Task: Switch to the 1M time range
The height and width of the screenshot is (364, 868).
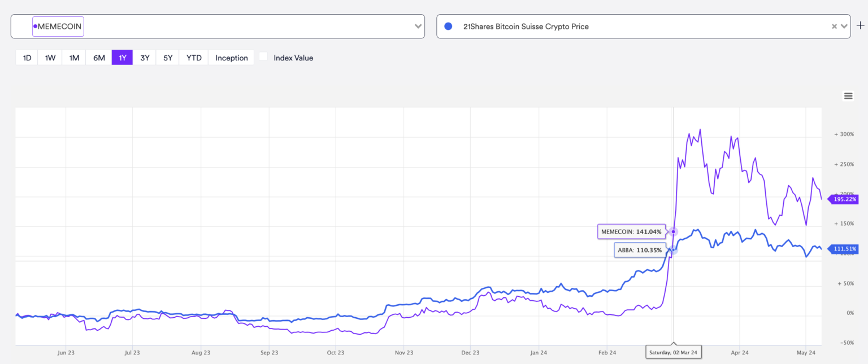Action: click(74, 58)
